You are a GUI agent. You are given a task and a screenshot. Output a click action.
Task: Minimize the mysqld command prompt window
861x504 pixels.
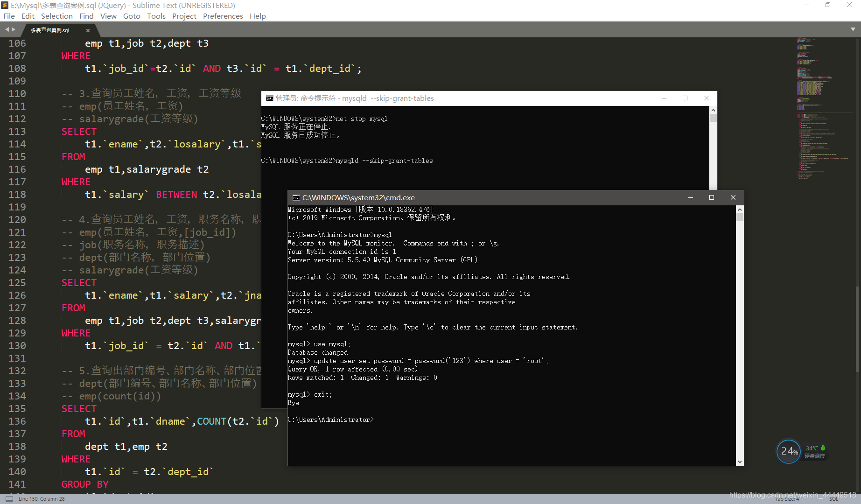(664, 98)
